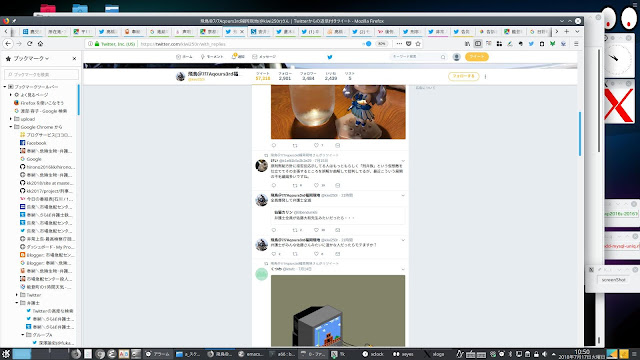The image size is (640, 360).
Task: Collapse the グループA folder
Action: point(23,335)
